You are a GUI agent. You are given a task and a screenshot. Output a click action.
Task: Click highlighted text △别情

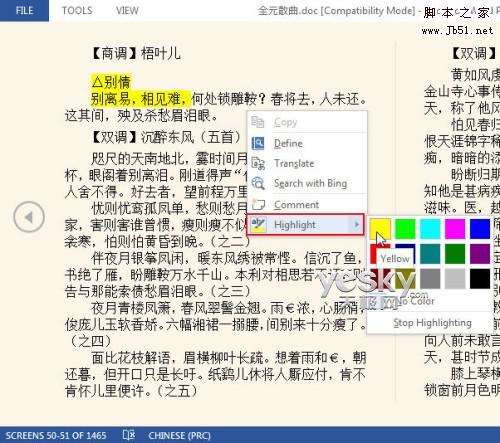(x=111, y=82)
